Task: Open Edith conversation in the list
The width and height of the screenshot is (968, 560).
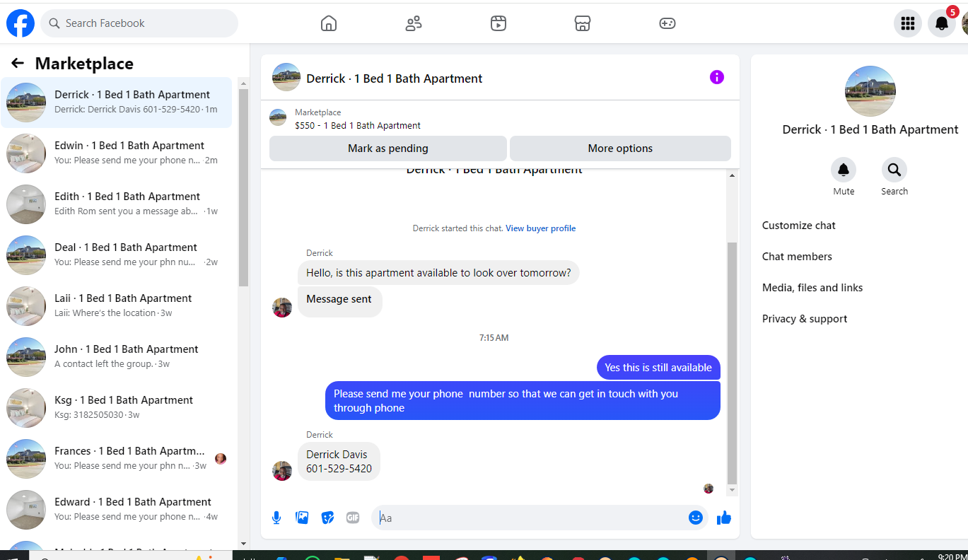Action: [x=117, y=204]
